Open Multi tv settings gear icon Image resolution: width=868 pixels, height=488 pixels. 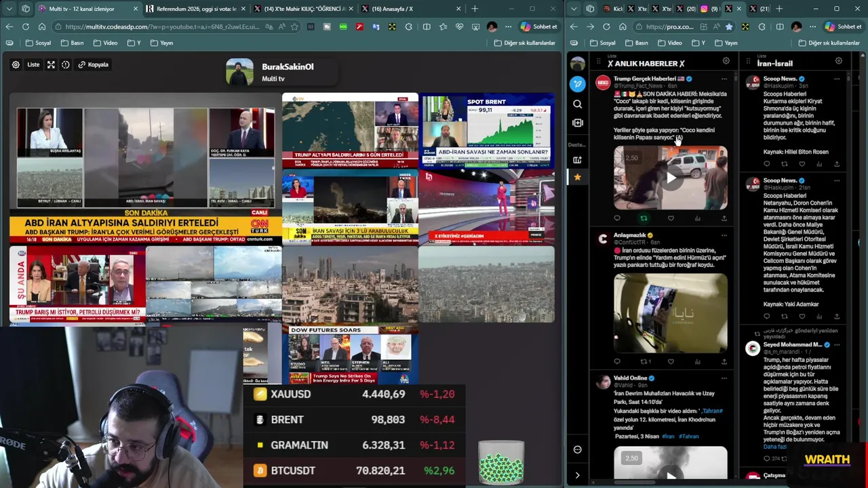(16, 64)
